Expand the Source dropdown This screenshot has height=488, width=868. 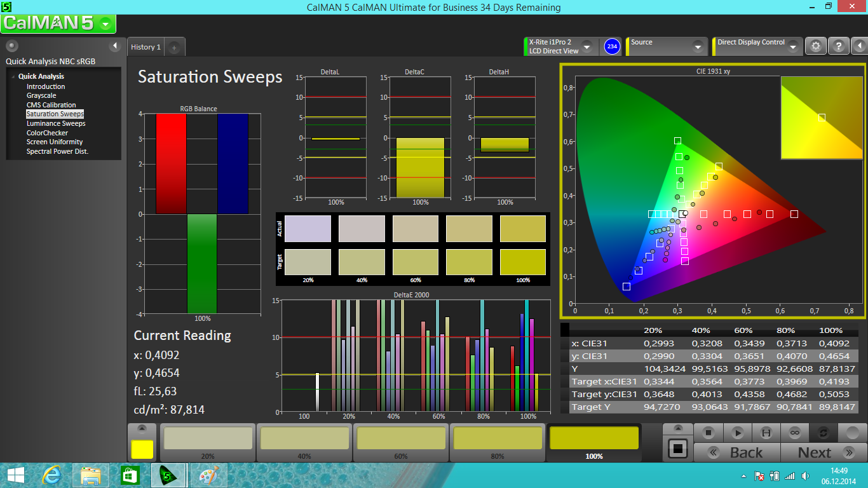(698, 47)
